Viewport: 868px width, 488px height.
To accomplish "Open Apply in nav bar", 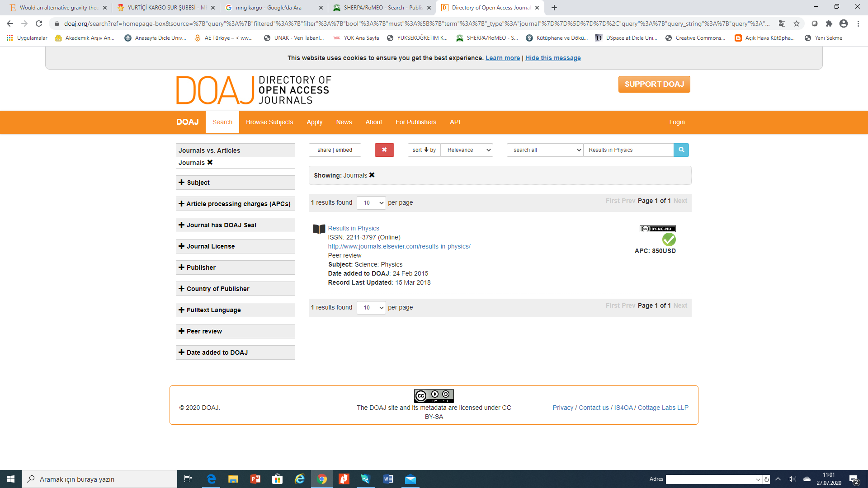I will coord(315,122).
